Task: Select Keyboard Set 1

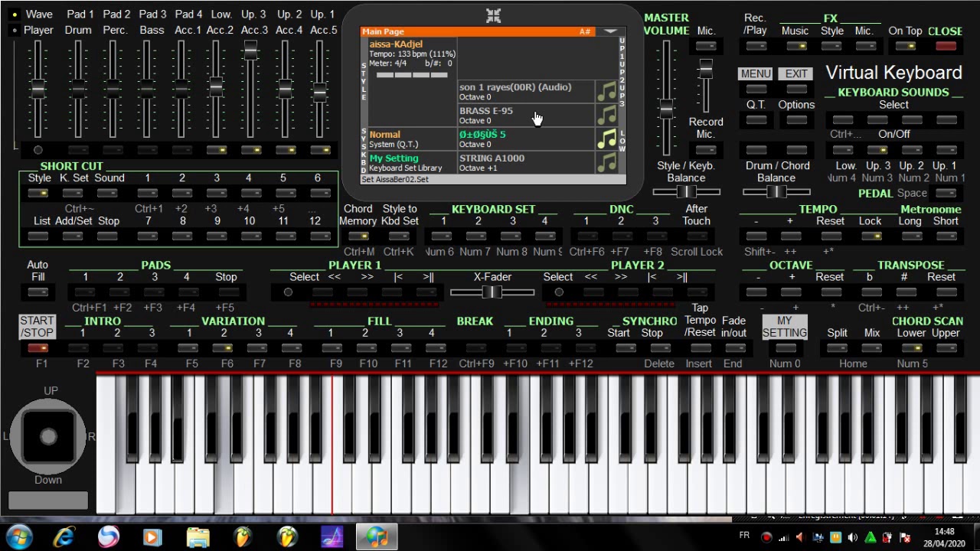Action: tap(443, 236)
